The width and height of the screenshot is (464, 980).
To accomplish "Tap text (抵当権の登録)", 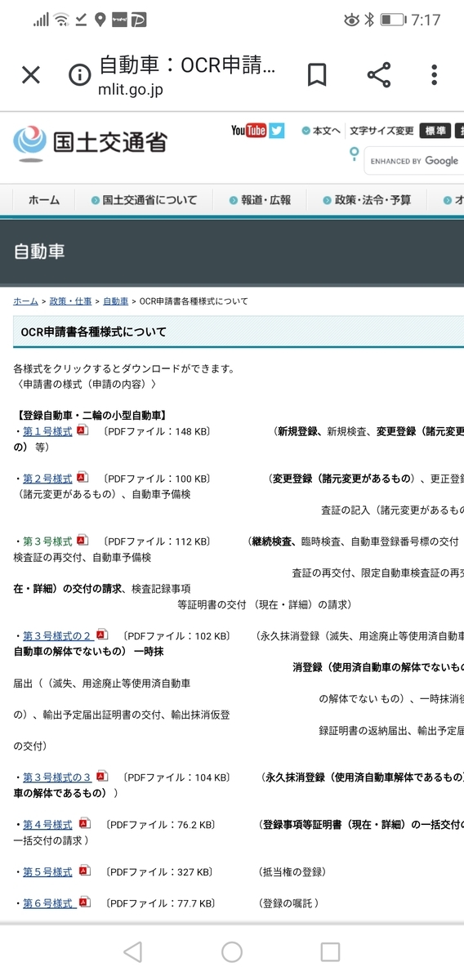I will click(x=292, y=872).
